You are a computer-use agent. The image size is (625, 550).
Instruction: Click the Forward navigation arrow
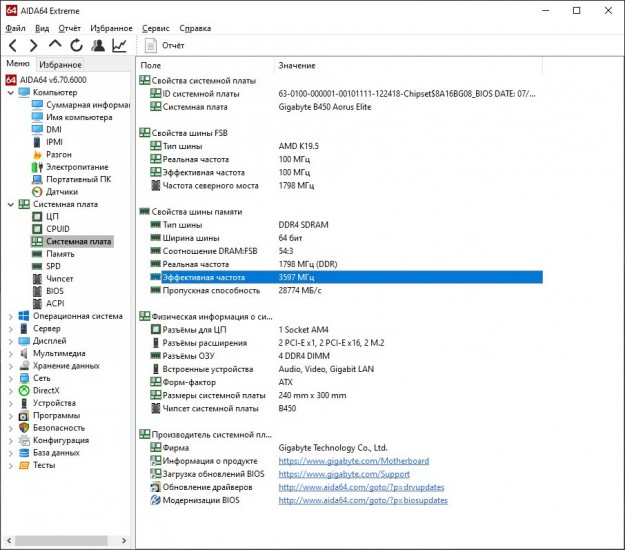point(33,45)
